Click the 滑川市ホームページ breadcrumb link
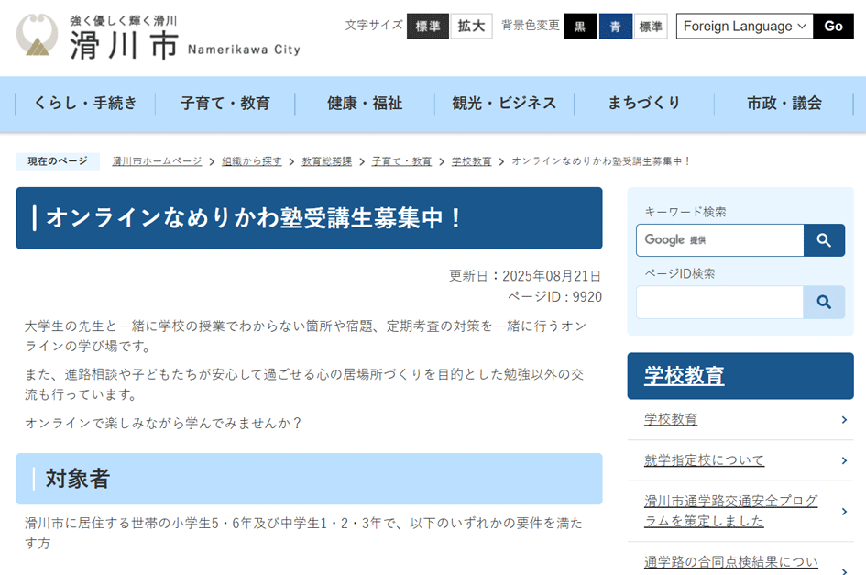 pyautogui.click(x=157, y=161)
